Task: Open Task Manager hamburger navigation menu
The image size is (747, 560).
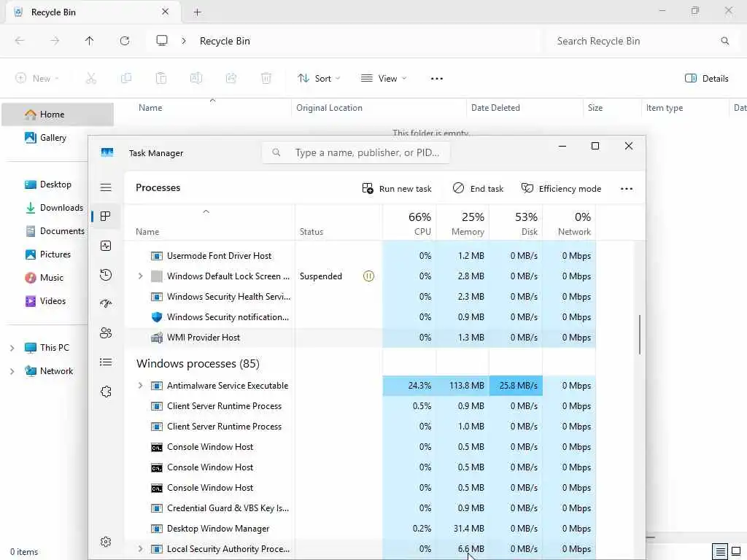Action: (x=106, y=187)
